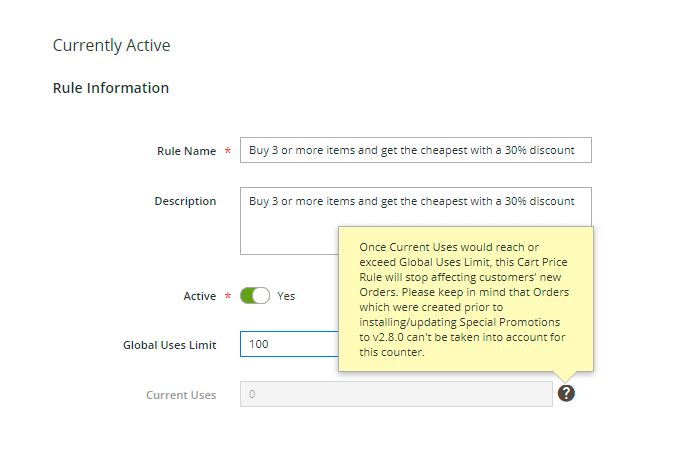Toggle the Active switch off

click(x=255, y=296)
